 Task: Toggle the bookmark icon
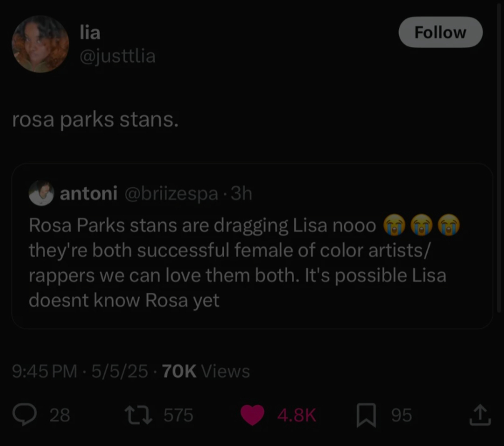tap(366, 415)
